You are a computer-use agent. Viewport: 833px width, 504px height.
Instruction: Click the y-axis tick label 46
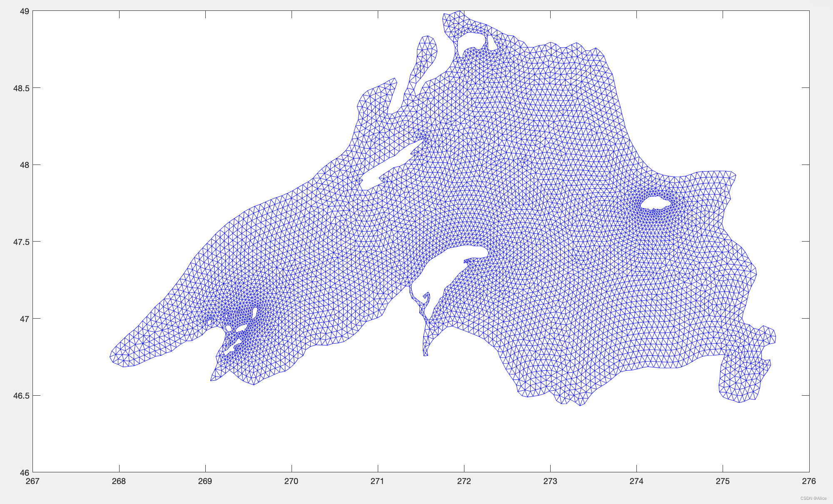coord(25,472)
